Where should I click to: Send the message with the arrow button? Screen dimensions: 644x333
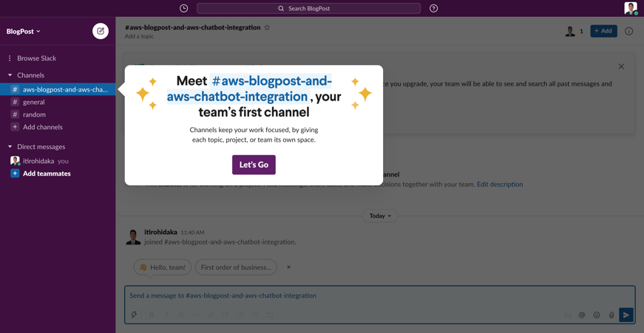(x=626, y=315)
